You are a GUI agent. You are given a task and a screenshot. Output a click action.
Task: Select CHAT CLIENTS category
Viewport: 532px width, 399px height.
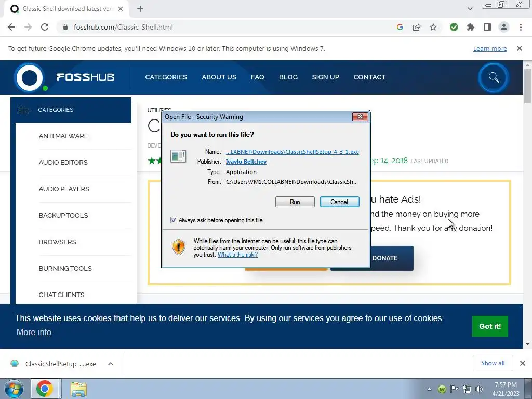[61, 295]
